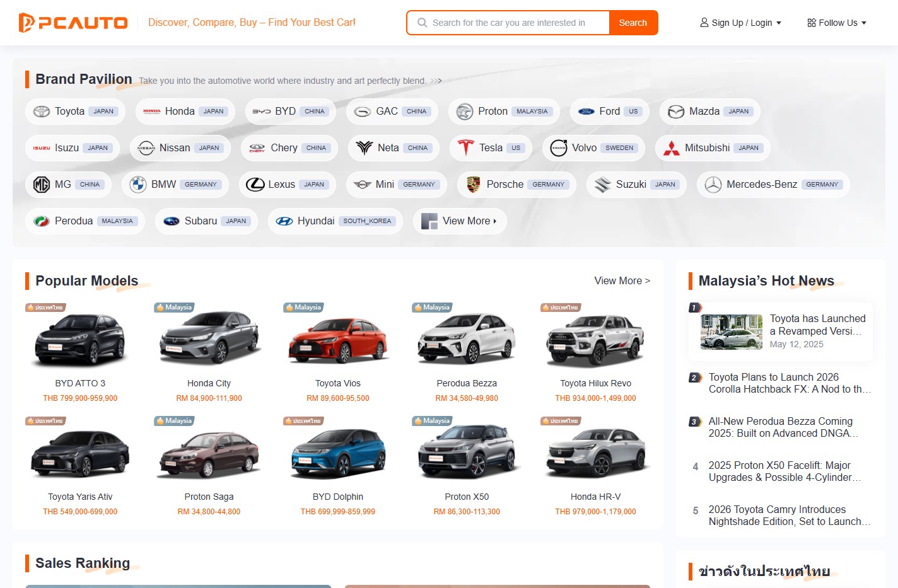898x588 pixels.
Task: Click the first hot news thumbnail image
Action: pos(732,331)
